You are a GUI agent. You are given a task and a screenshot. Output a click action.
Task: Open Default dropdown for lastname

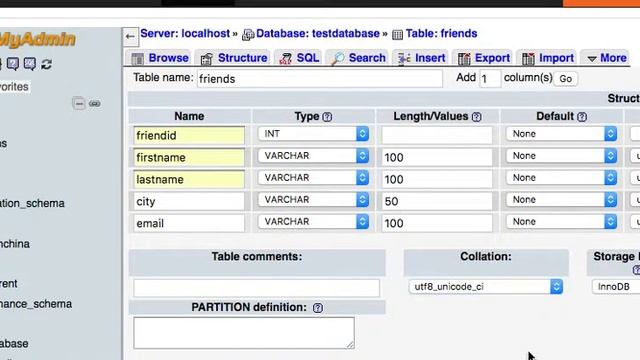(x=562, y=178)
